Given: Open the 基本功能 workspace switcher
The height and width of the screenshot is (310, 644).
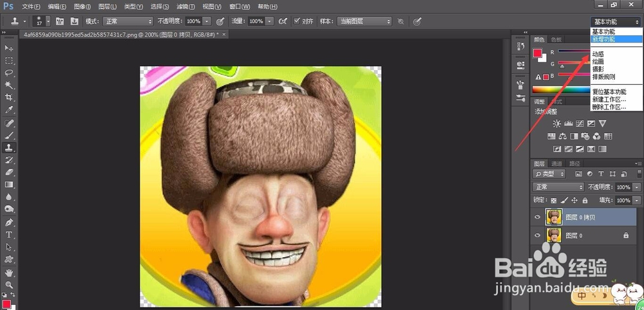Looking at the screenshot, I should pos(615,22).
